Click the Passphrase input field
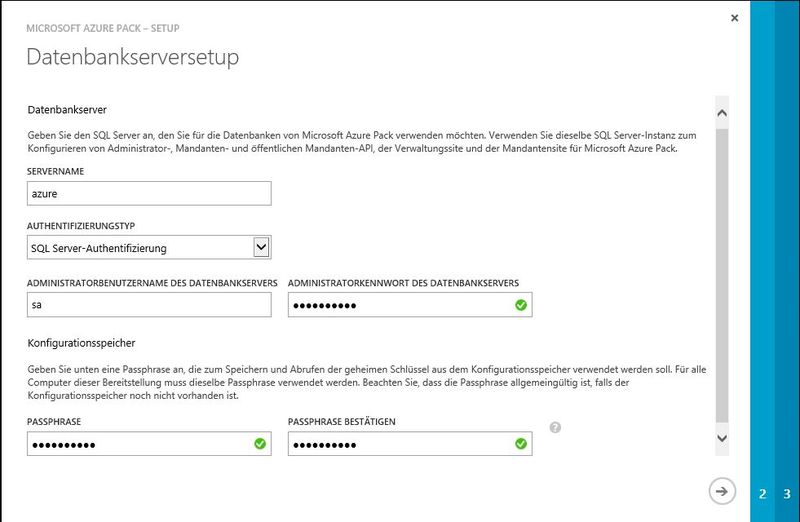 tap(149, 443)
